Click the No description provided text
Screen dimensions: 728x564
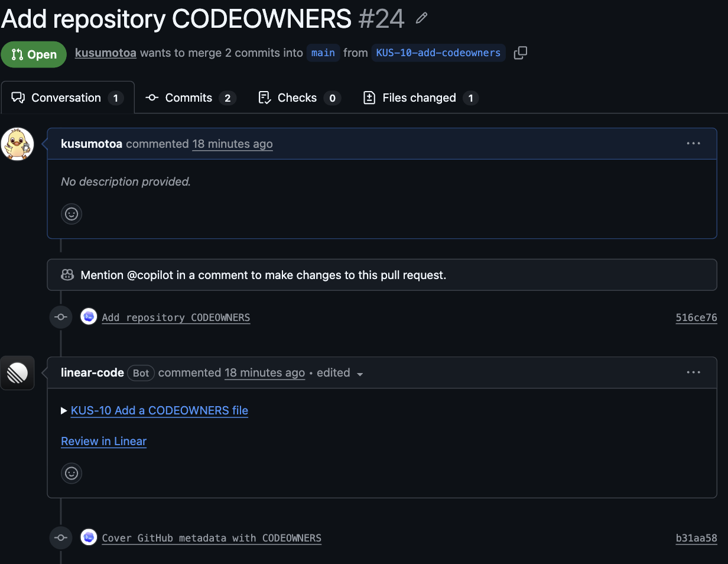point(126,181)
